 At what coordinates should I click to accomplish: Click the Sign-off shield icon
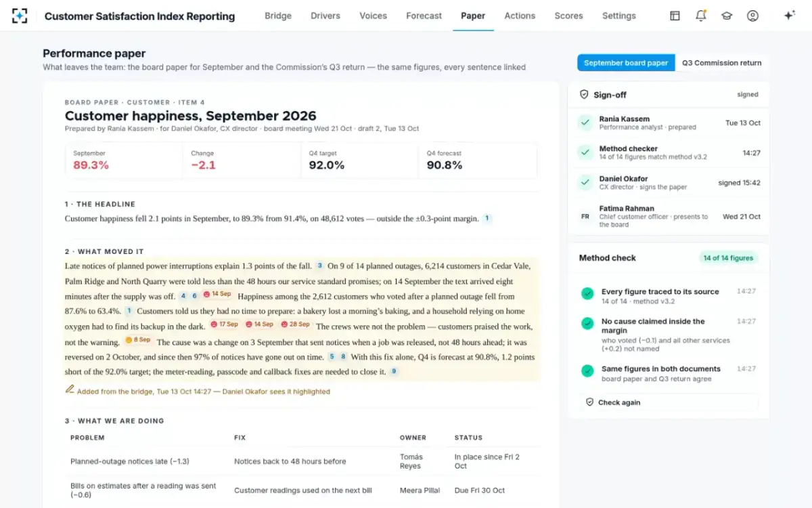584,95
